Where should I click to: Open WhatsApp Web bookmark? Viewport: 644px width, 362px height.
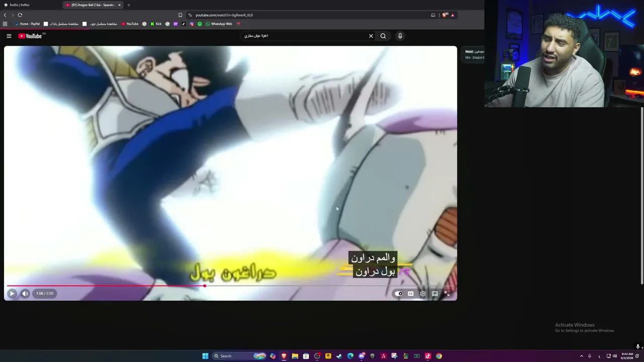coord(219,24)
